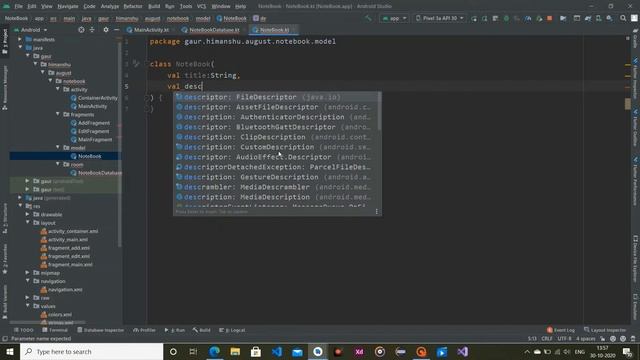Open the TODO tool window
This screenshot has height=360, width=640.
pyautogui.click(x=24, y=330)
